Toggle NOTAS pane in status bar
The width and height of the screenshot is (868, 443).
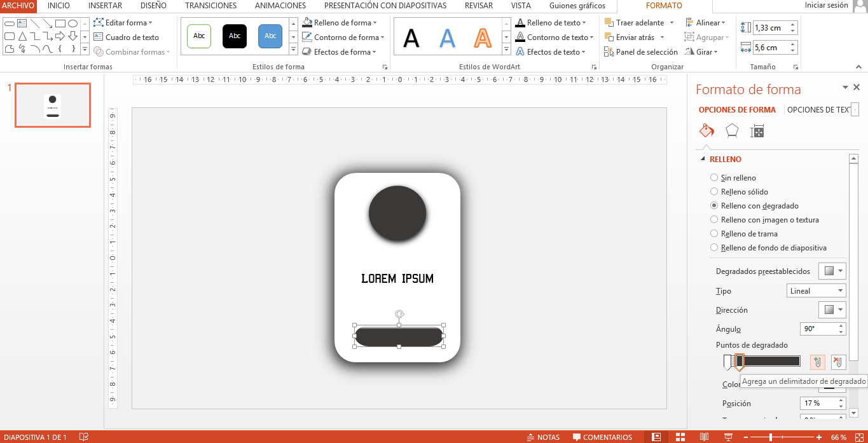[544, 437]
